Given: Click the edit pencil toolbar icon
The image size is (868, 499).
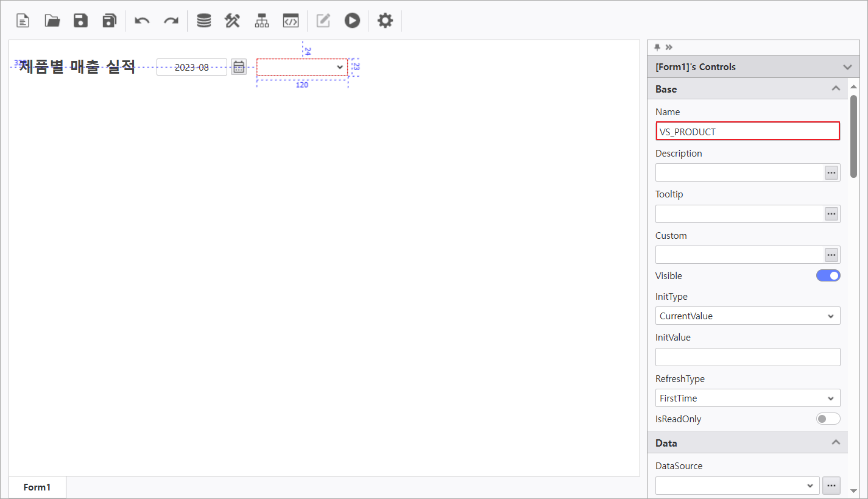Looking at the screenshot, I should [323, 21].
